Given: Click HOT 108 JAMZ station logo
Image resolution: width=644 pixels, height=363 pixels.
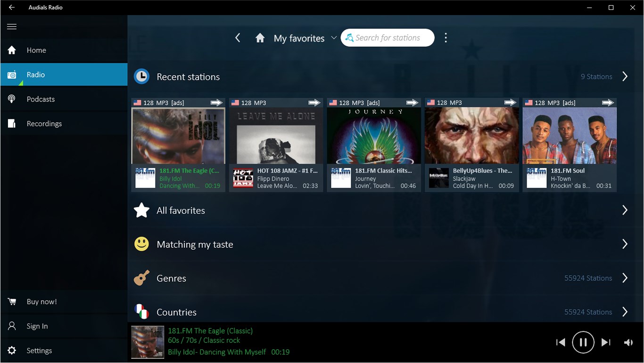Looking at the screenshot, I should coord(243,178).
